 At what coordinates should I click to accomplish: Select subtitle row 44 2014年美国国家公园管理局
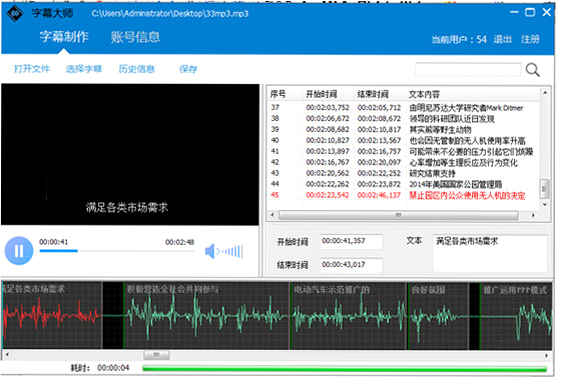(404, 184)
